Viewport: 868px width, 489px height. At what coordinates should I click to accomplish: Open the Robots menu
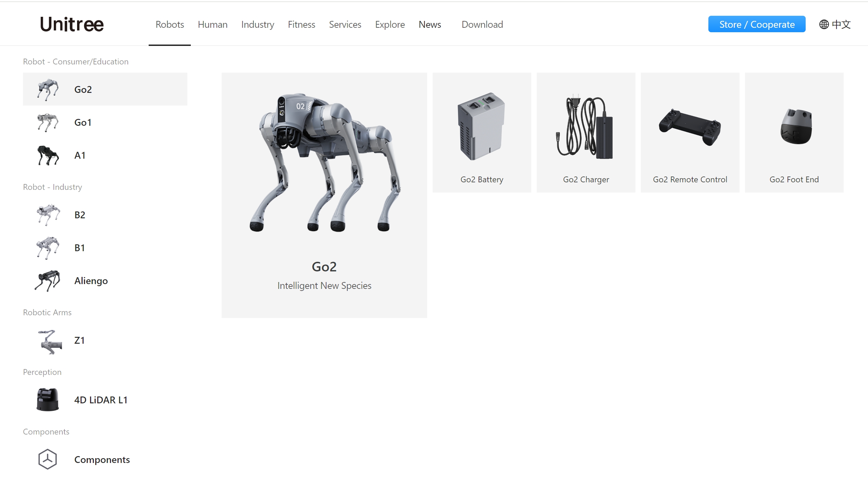point(170,24)
